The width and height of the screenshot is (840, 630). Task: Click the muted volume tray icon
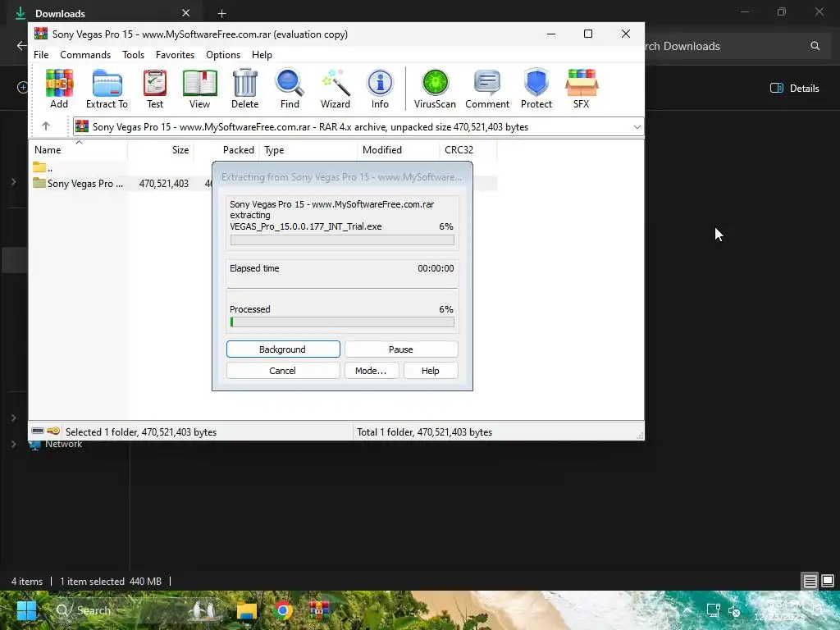(734, 610)
